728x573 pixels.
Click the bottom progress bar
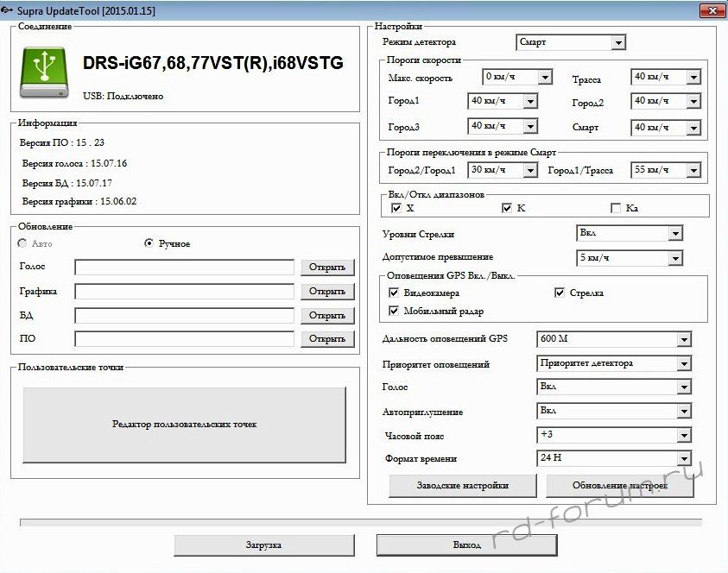(x=361, y=523)
